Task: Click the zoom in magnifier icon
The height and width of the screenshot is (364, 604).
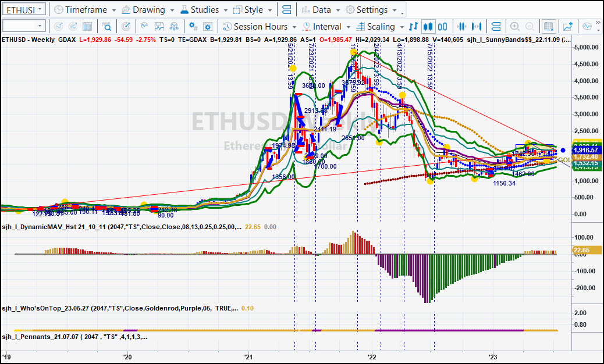Action: click(x=514, y=26)
